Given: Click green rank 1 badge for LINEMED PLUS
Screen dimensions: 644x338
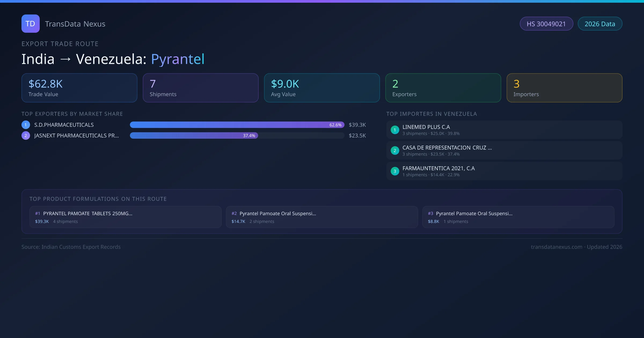Looking at the screenshot, I should click(x=395, y=130).
